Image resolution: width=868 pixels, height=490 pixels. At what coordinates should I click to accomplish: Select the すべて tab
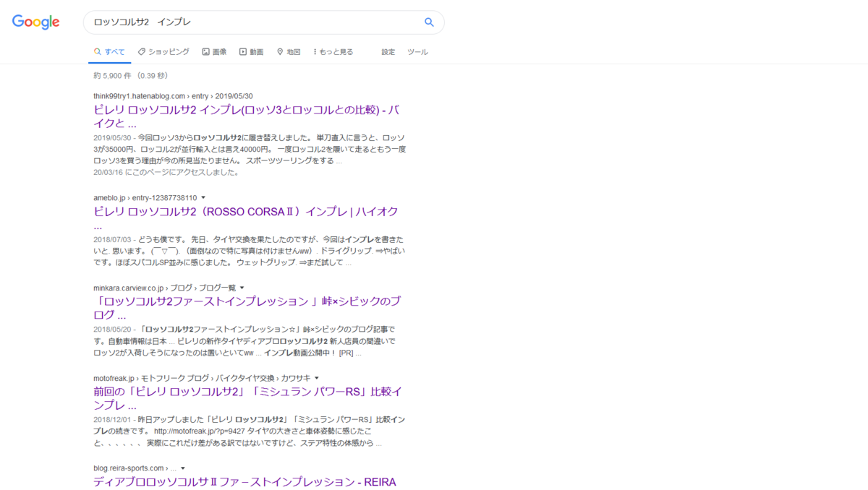(x=109, y=52)
